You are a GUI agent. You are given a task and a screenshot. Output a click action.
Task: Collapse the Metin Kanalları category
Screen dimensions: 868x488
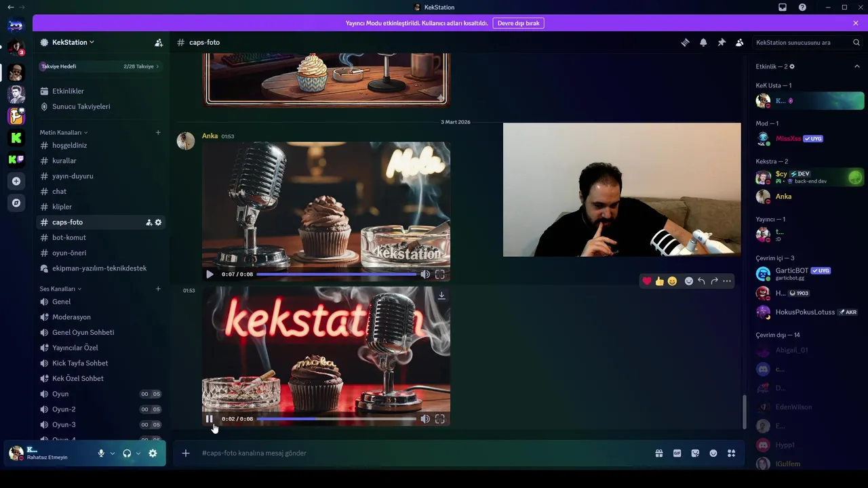64,132
